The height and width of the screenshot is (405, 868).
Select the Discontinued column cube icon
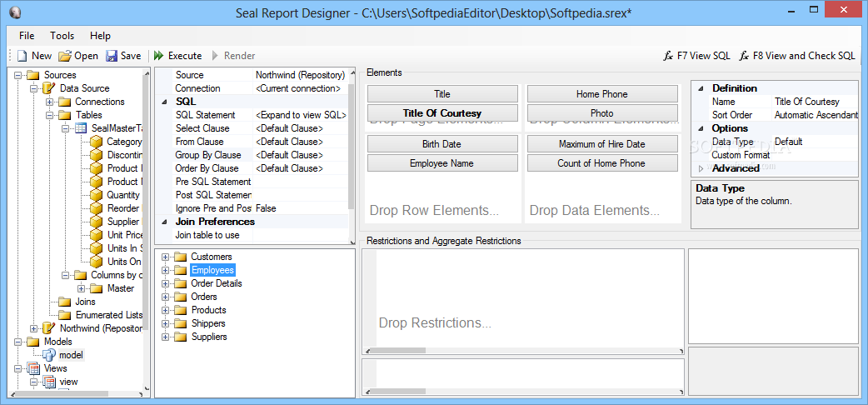pyautogui.click(x=97, y=154)
